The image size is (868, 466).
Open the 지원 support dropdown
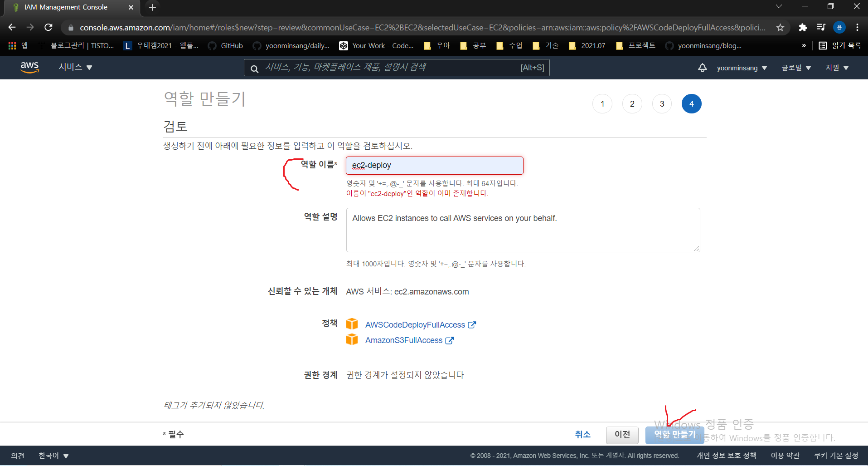pyautogui.click(x=837, y=68)
